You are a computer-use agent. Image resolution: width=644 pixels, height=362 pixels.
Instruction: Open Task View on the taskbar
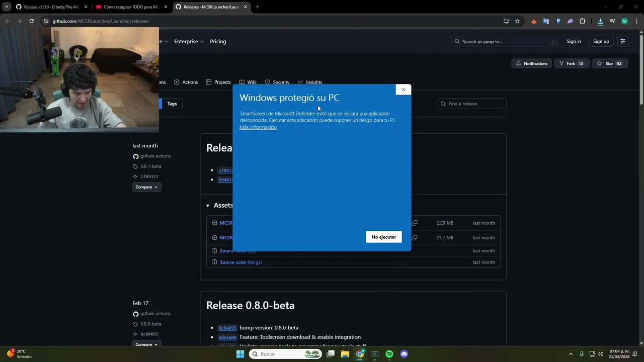coord(330,354)
